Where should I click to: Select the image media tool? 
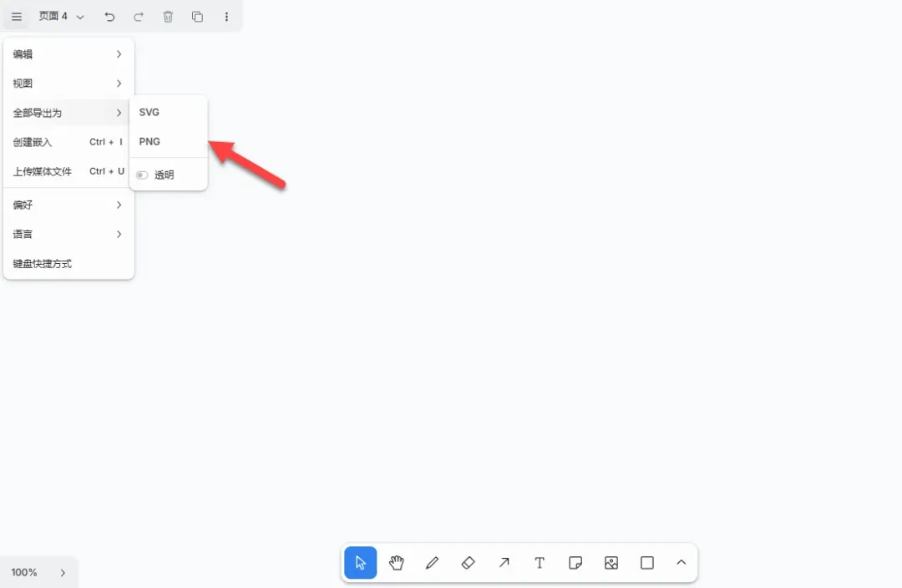(611, 563)
